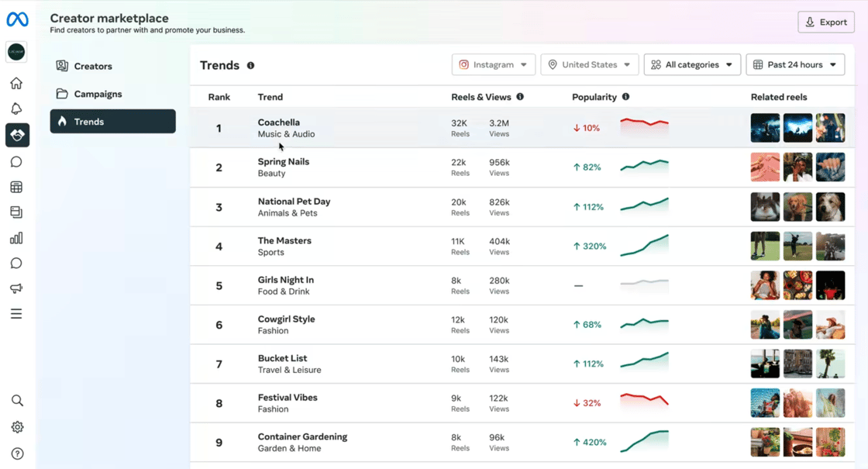
Task: Open first related reel thumbnail for The Masters
Action: pos(765,246)
